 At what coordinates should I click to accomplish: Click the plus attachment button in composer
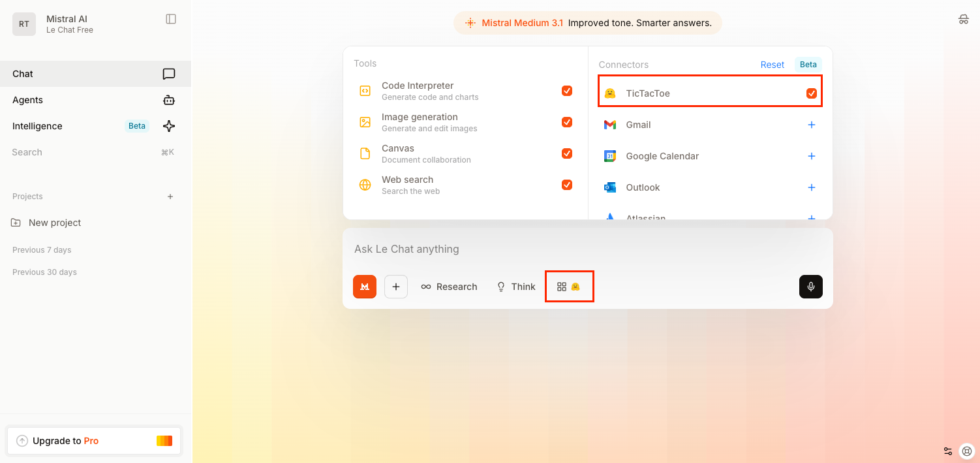point(396,287)
